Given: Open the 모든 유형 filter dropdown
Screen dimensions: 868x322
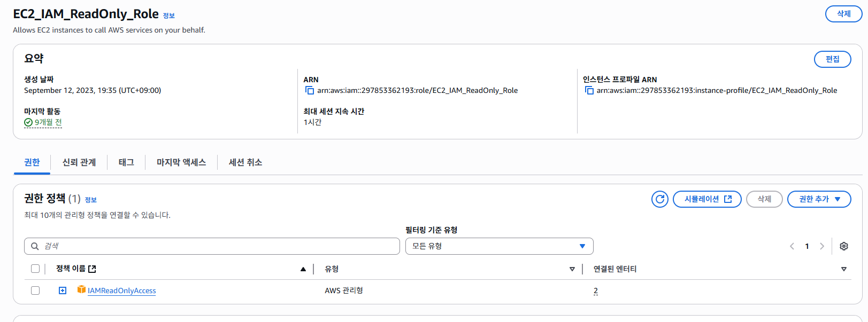Looking at the screenshot, I should pos(500,246).
